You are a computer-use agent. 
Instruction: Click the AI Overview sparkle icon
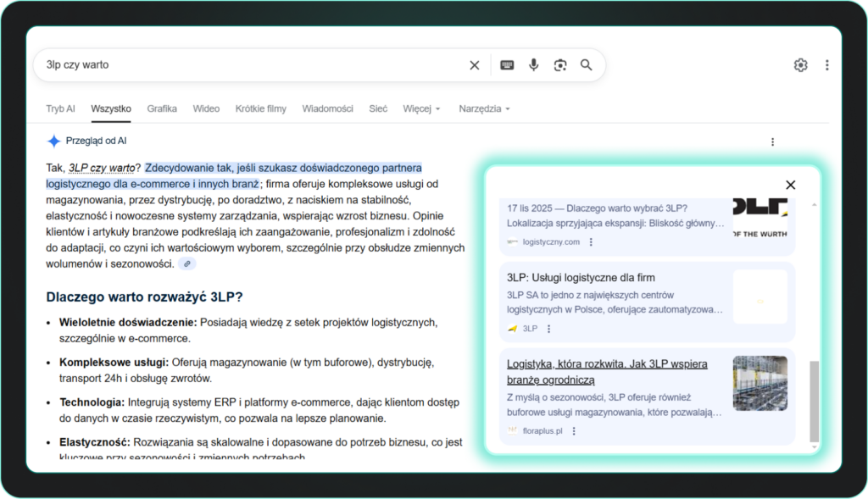click(53, 141)
